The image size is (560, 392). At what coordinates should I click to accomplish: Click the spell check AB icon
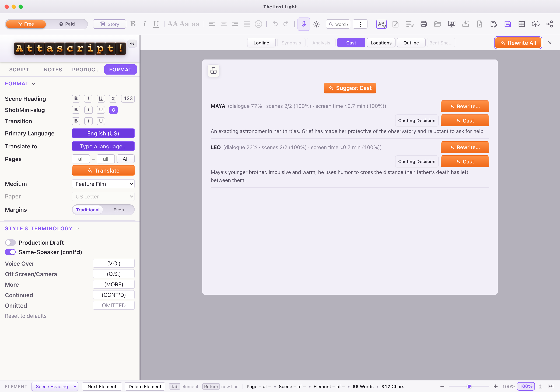[381, 24]
